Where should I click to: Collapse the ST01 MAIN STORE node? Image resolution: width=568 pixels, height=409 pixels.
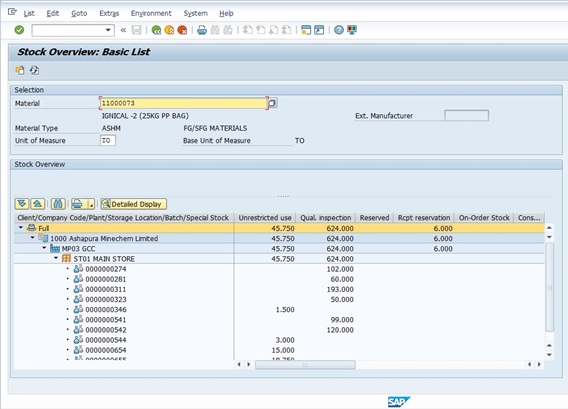pyautogui.click(x=55, y=258)
